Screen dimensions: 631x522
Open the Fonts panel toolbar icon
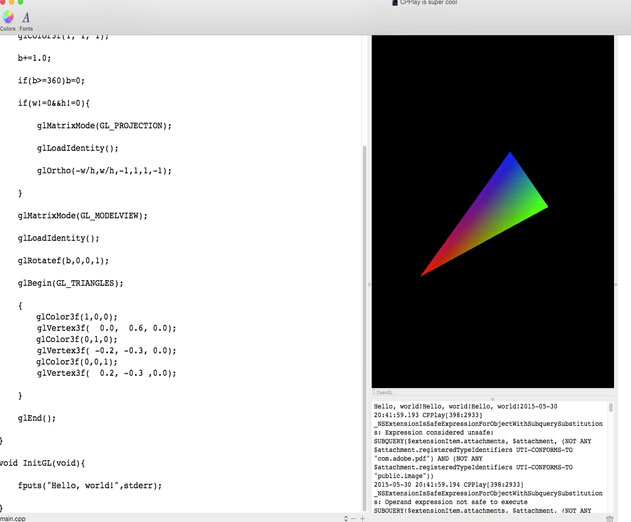[26, 18]
